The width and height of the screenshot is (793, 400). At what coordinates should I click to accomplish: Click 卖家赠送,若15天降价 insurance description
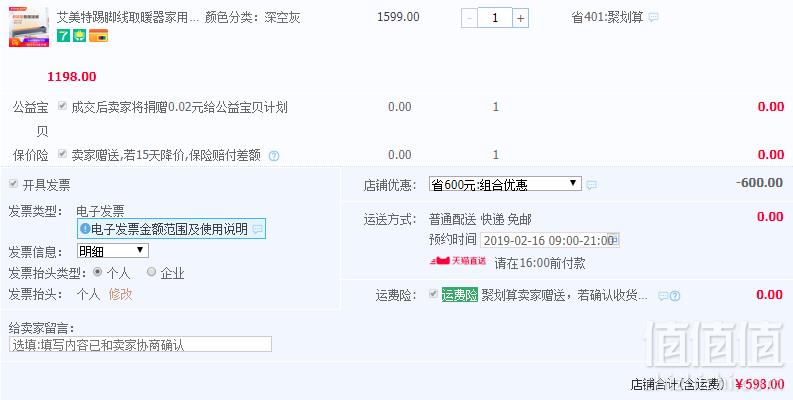[x=166, y=155]
